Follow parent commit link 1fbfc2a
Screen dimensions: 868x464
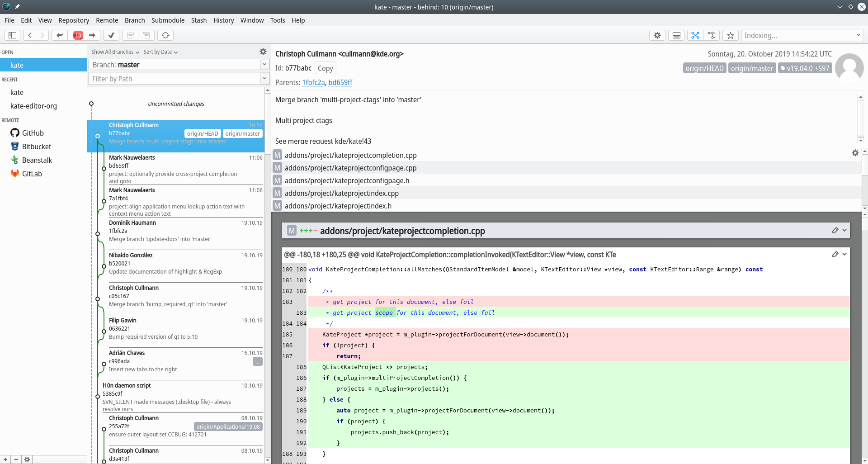point(313,82)
